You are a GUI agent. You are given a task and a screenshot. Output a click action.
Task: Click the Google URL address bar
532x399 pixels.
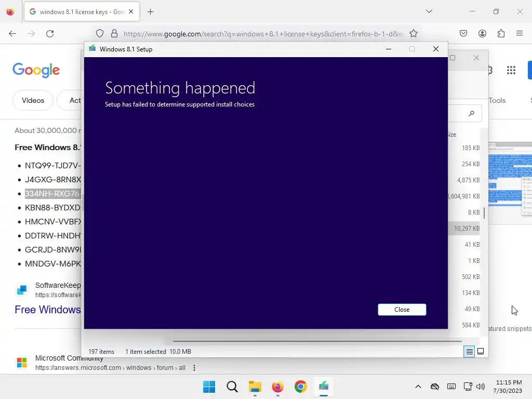pos(262,34)
